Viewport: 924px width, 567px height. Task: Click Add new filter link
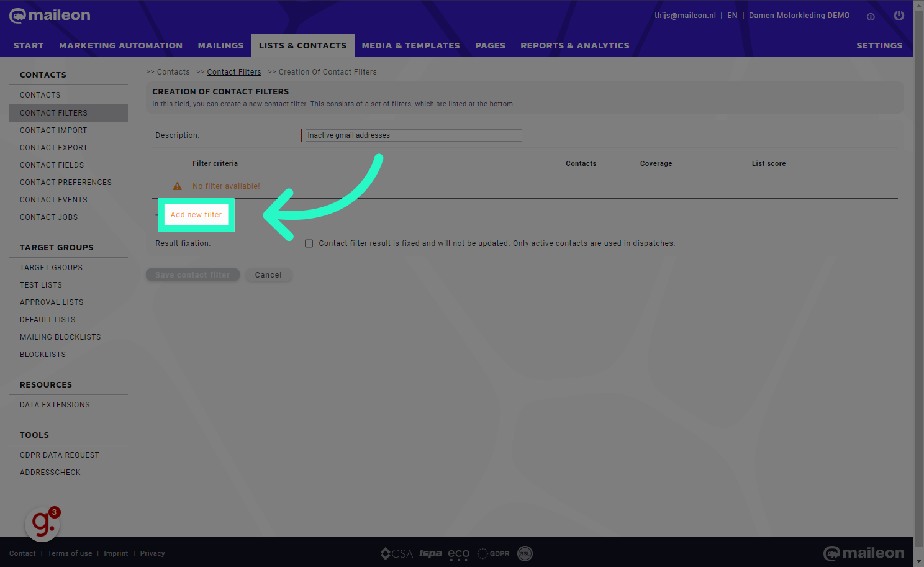196,215
